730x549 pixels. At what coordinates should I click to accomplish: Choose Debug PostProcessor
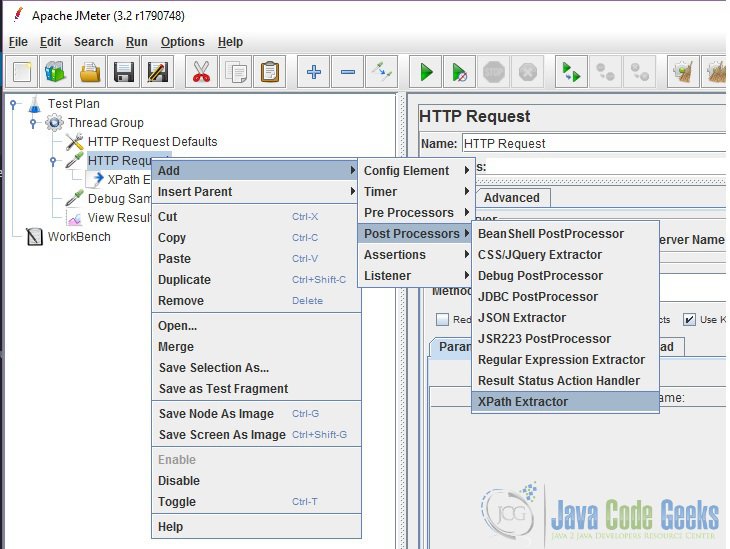(566, 276)
